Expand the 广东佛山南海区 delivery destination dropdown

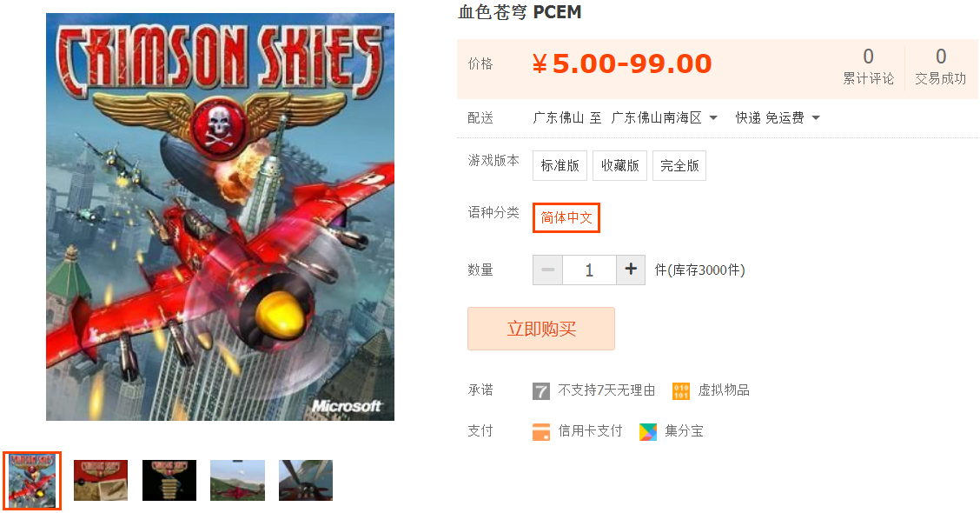coord(665,117)
